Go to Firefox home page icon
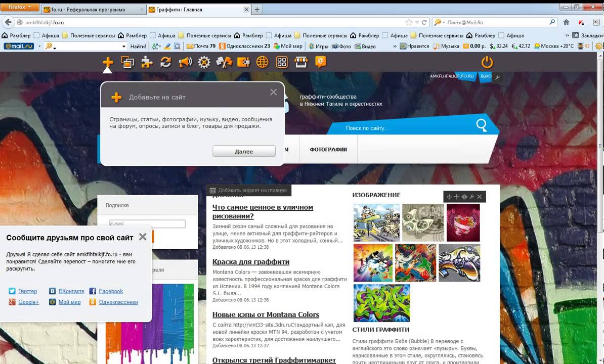 click(x=566, y=22)
